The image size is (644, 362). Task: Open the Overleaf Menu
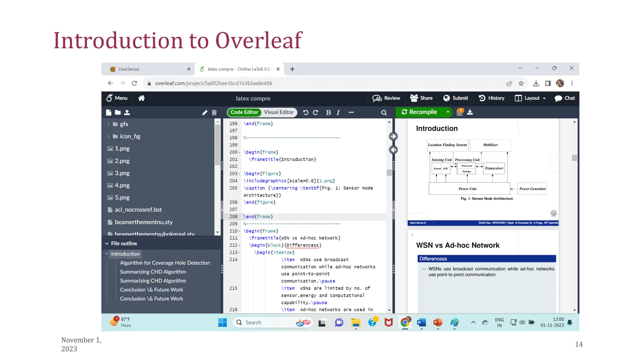(x=117, y=98)
